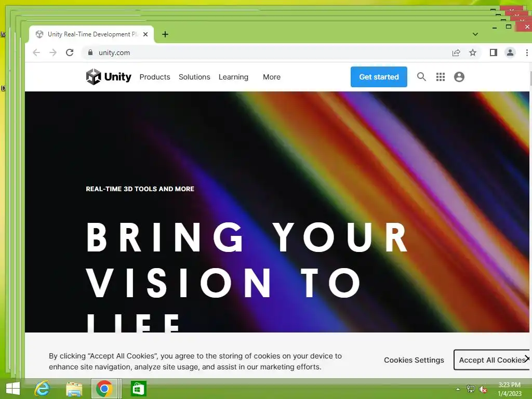Minimize the front Chrome window
This screenshot has height=399, width=532.
[495, 28]
